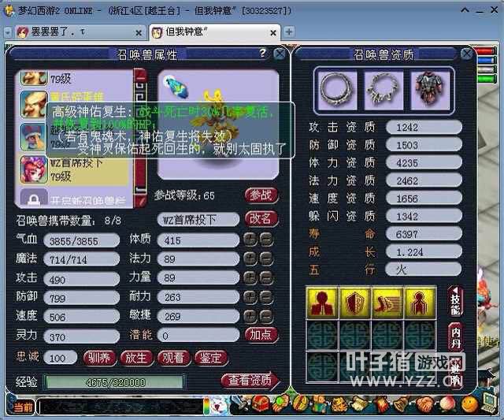Image resolution: width=504 pixels, height=420 pixels.
Task: Click the chat input field
Action: point(120,407)
